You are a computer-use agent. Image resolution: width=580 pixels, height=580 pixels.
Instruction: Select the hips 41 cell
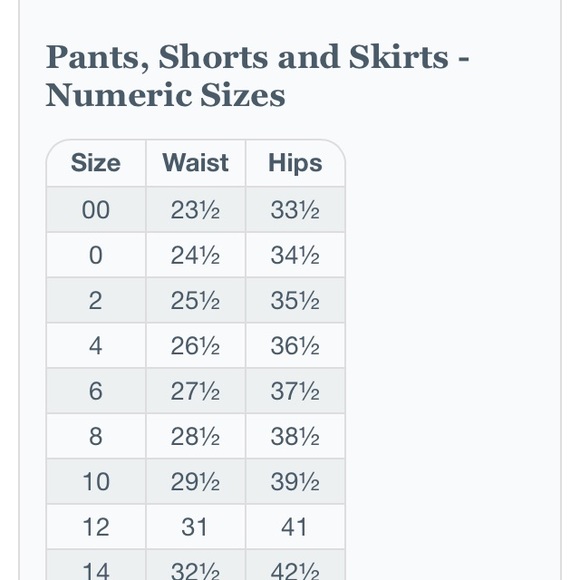[x=295, y=527]
